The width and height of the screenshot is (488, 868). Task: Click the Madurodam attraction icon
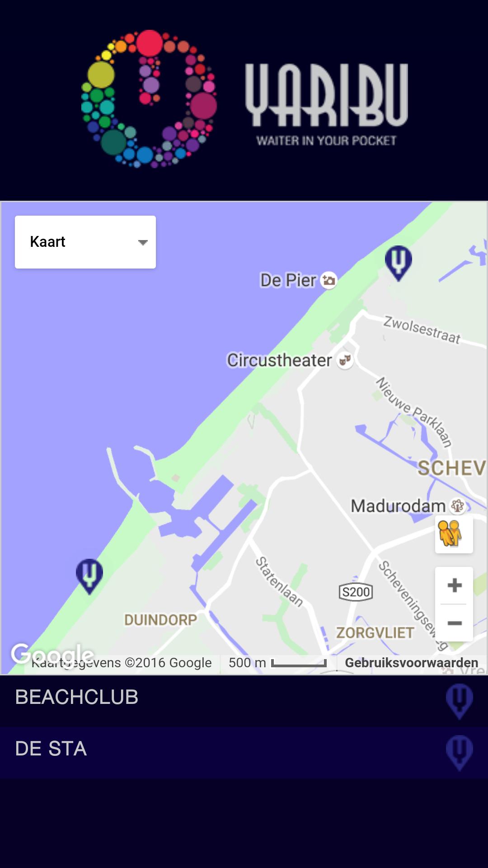pyautogui.click(x=457, y=506)
